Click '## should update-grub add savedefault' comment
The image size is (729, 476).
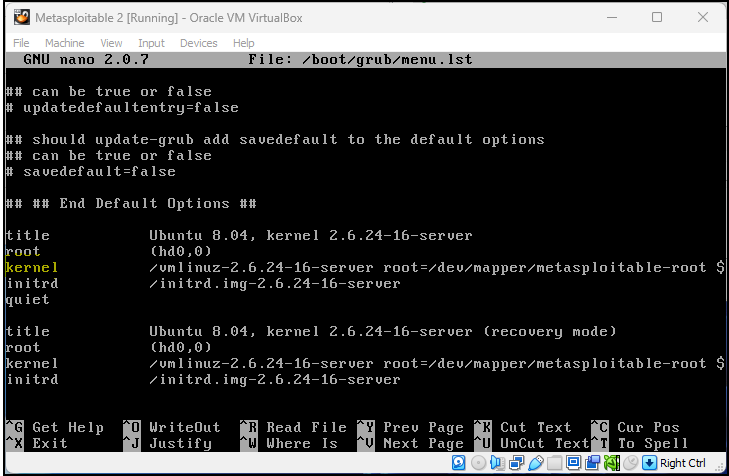275,139
